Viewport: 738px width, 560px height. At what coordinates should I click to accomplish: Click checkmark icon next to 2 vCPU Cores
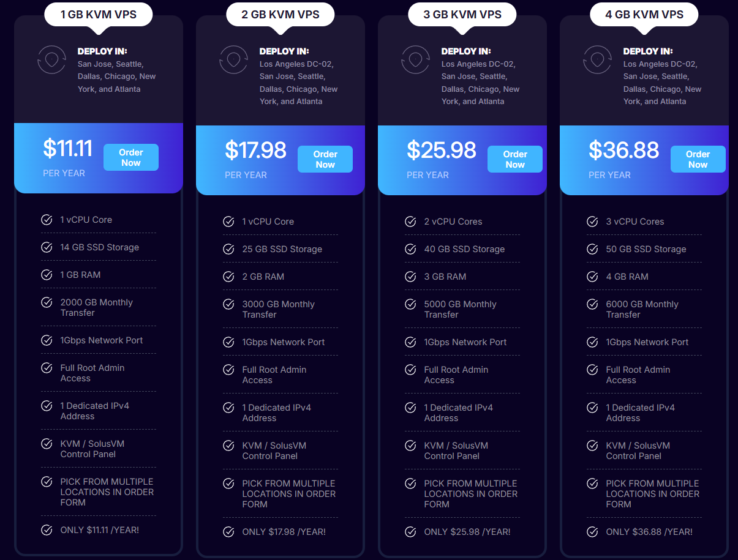click(410, 222)
